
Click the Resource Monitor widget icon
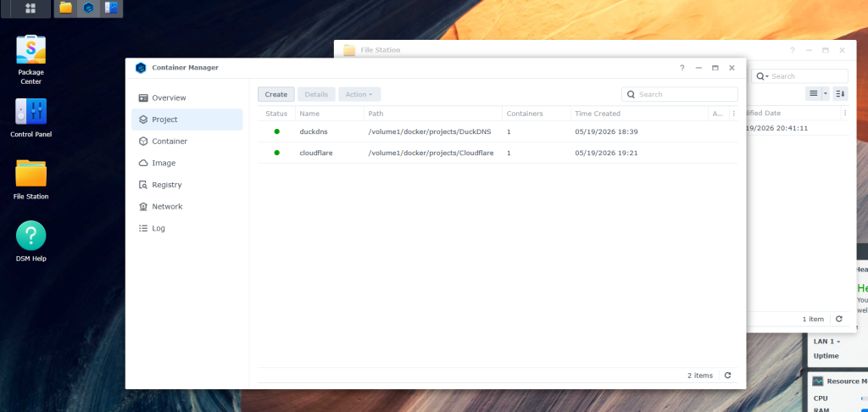coord(818,381)
